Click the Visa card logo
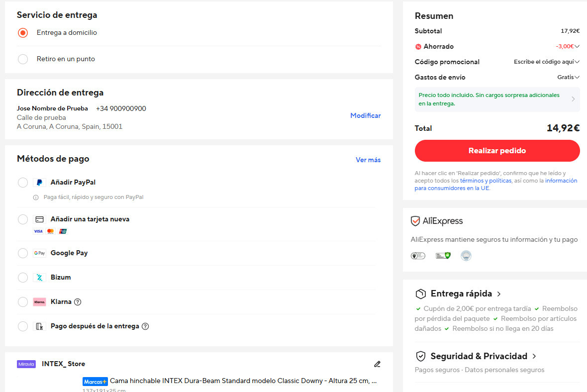587x392 pixels. pos(38,231)
